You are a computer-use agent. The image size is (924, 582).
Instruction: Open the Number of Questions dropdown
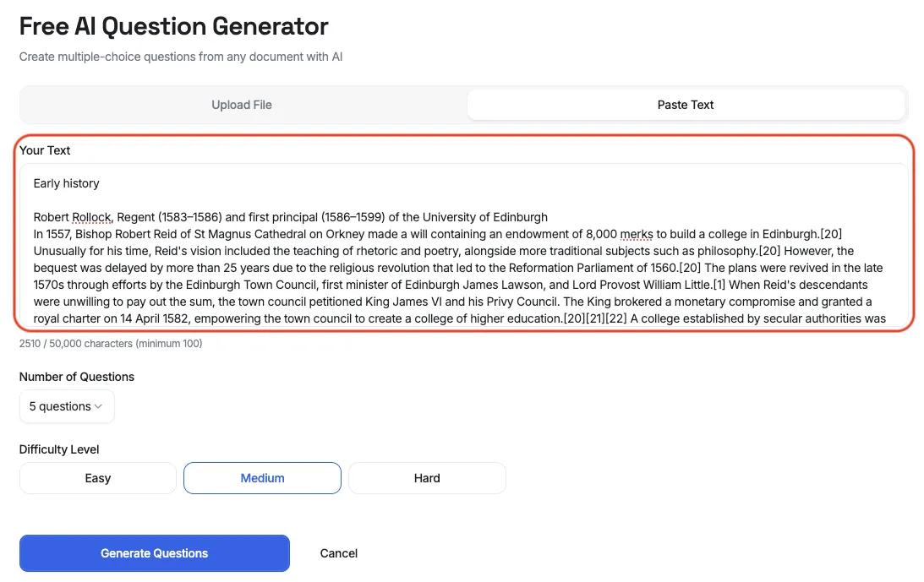(67, 406)
